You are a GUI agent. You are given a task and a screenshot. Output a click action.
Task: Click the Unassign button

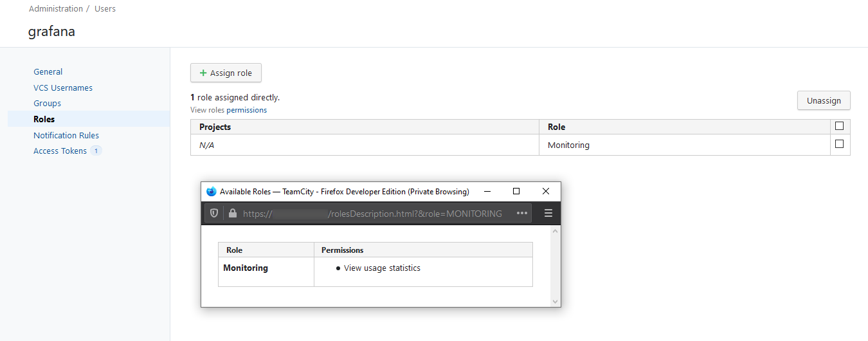824,100
